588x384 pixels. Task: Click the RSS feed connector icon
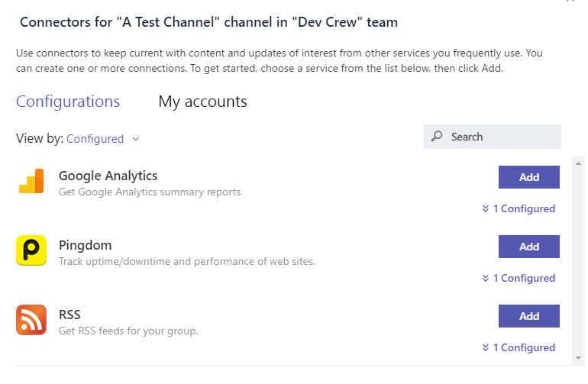31,320
